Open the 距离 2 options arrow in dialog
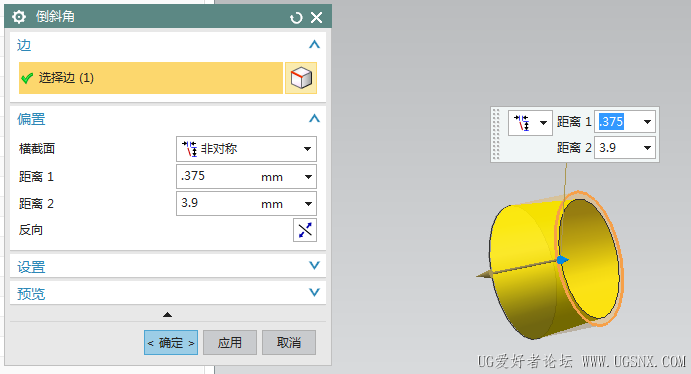The image size is (691, 374). point(308,204)
